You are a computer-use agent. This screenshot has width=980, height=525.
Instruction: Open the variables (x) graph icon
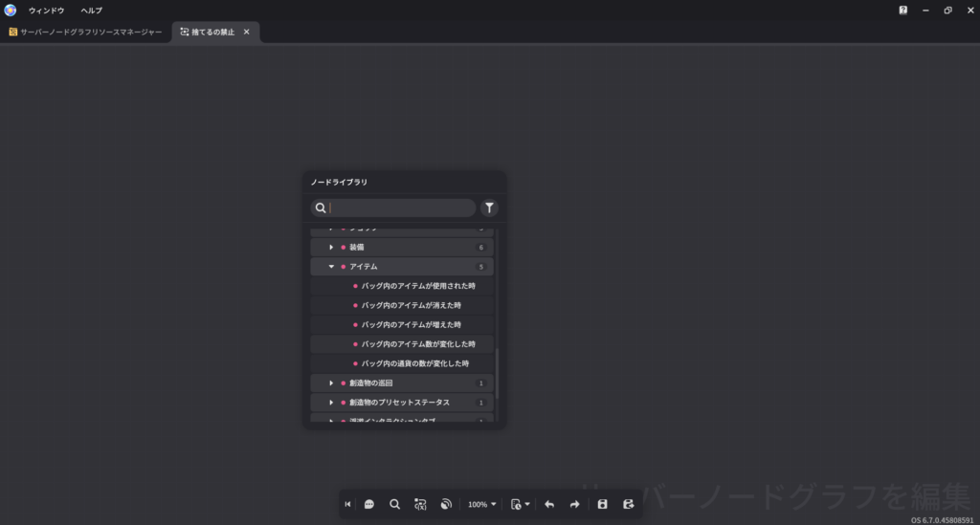(x=420, y=504)
